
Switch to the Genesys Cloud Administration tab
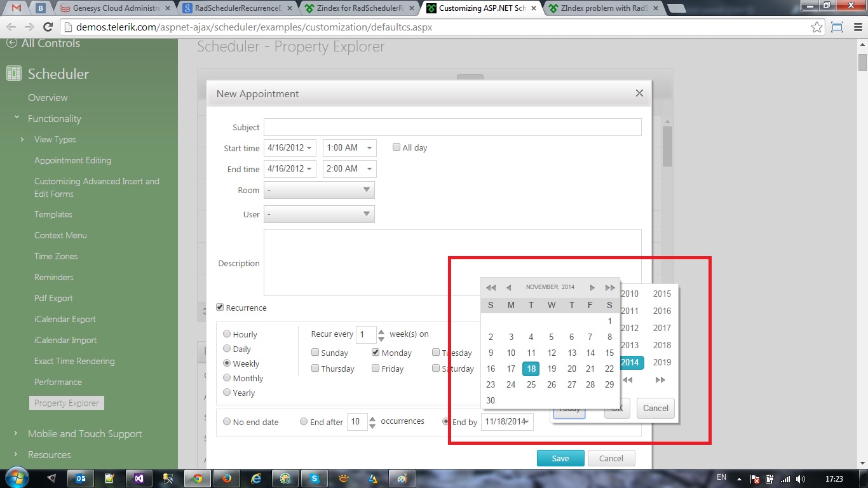[x=115, y=8]
